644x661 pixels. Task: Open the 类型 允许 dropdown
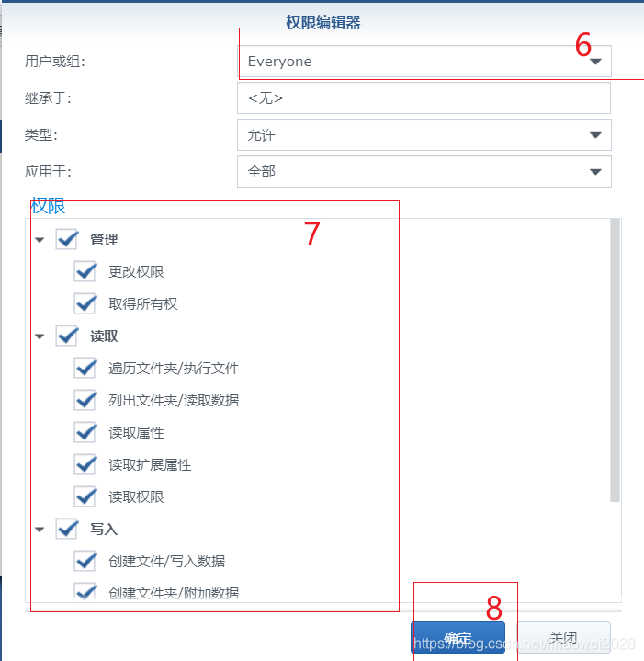pos(424,135)
